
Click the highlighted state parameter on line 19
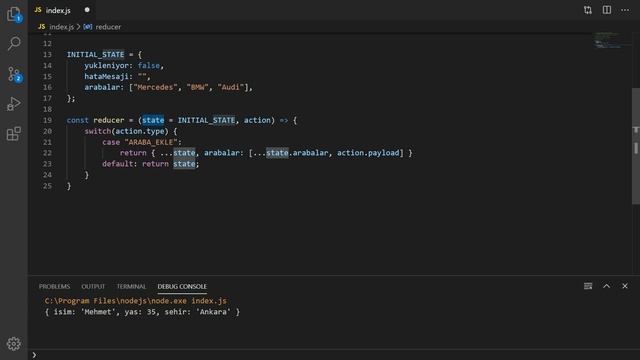click(x=153, y=120)
